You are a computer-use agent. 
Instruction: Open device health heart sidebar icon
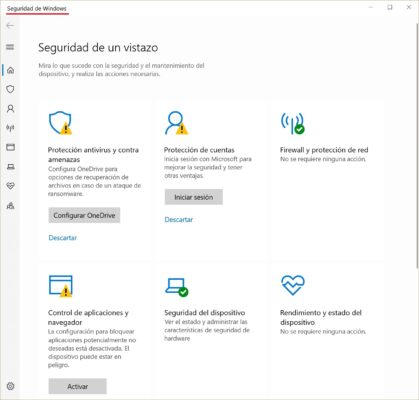(11, 186)
